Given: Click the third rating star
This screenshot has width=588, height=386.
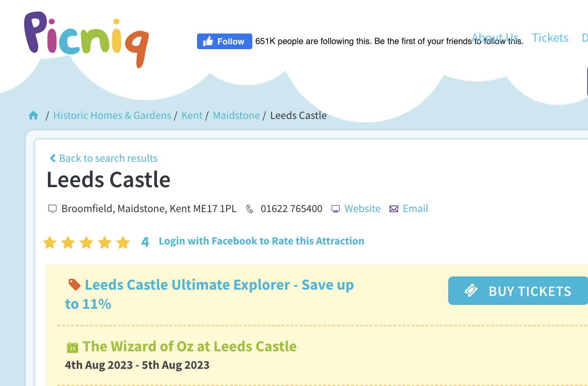Looking at the screenshot, I should click(x=86, y=243).
